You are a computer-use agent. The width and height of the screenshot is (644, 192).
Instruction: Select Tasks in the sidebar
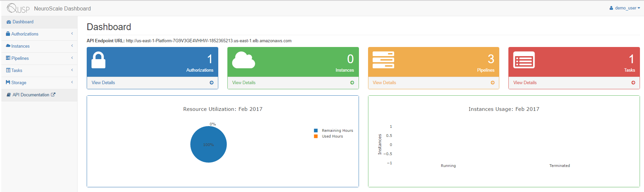click(x=39, y=71)
